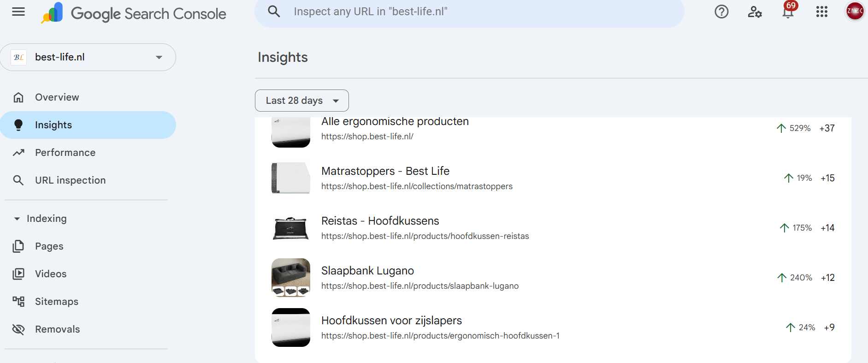This screenshot has width=868, height=363.
Task: Open the Sitemaps page
Action: click(x=56, y=302)
